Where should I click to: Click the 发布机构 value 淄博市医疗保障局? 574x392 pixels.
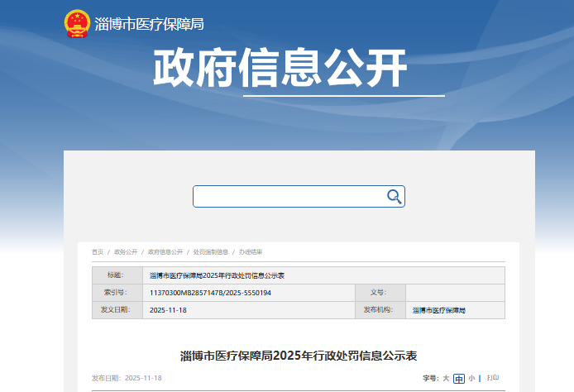coord(439,310)
